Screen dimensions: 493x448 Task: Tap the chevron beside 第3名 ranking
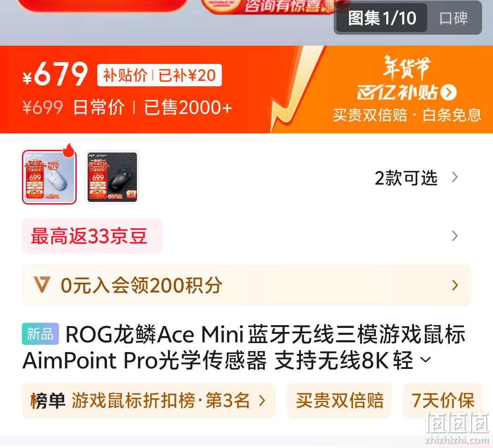click(262, 401)
